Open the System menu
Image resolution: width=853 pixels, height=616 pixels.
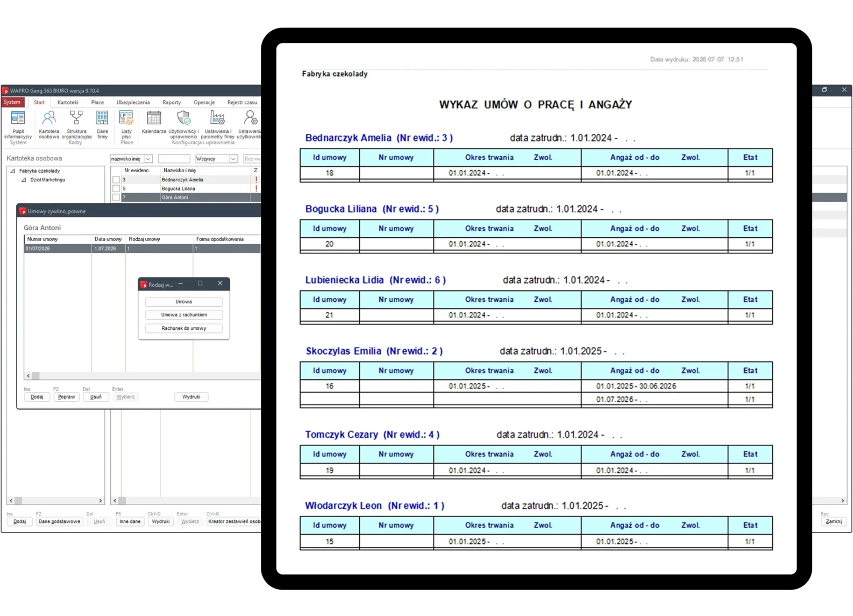click(12, 102)
